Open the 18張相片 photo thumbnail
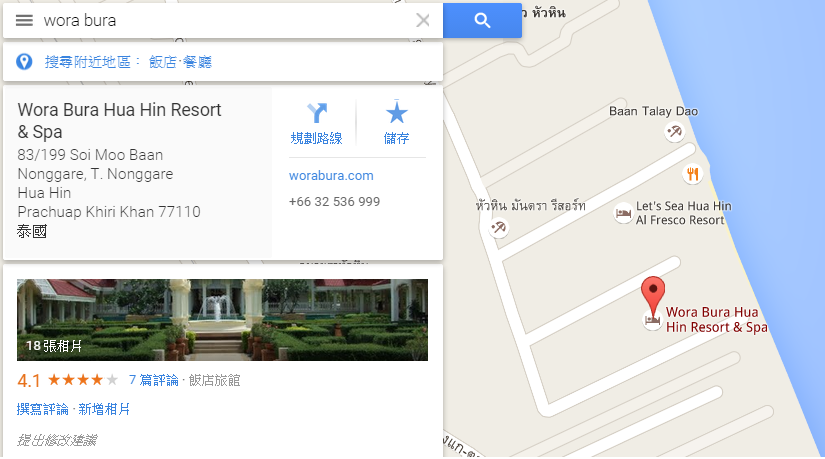Image resolution: width=825 pixels, height=459 pixels. point(222,320)
